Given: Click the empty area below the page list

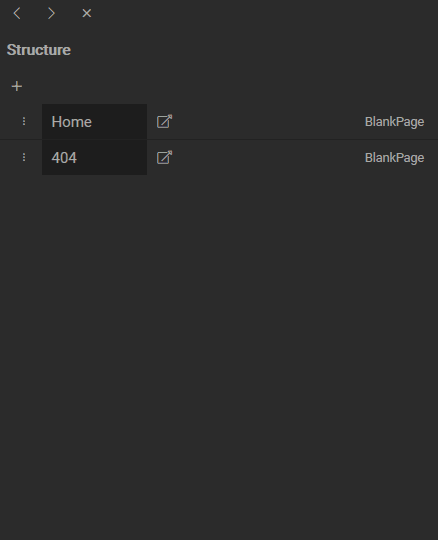Looking at the screenshot, I should click(x=219, y=355).
